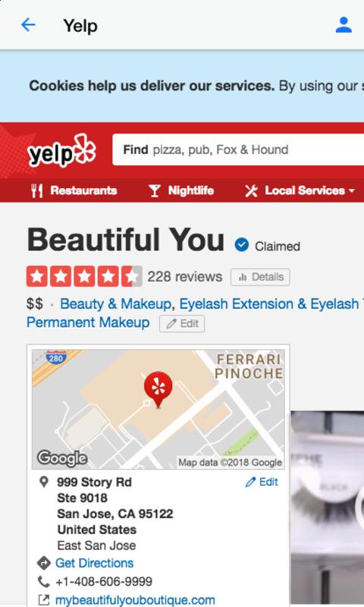
Task: Tap the back arrow icon
Action: pyautogui.click(x=28, y=25)
